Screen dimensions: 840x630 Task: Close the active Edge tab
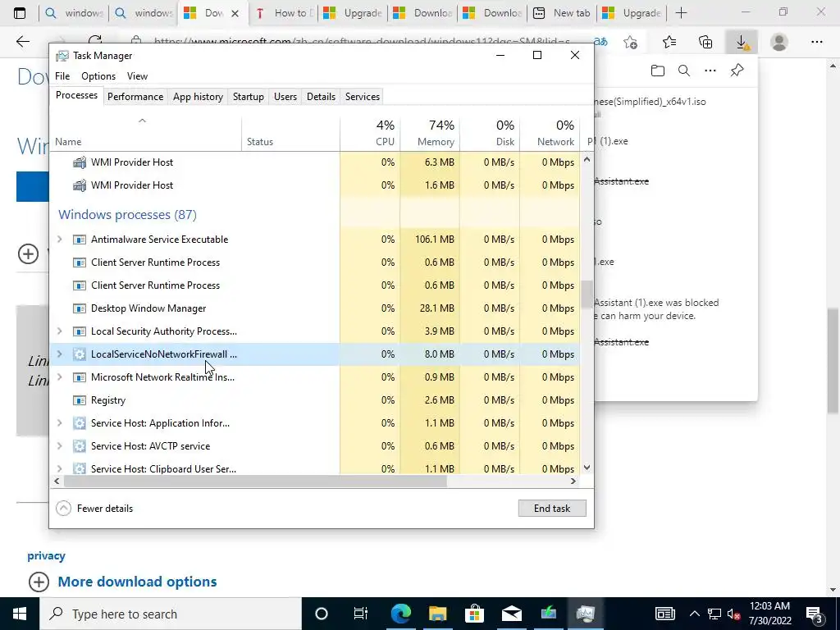(235, 13)
